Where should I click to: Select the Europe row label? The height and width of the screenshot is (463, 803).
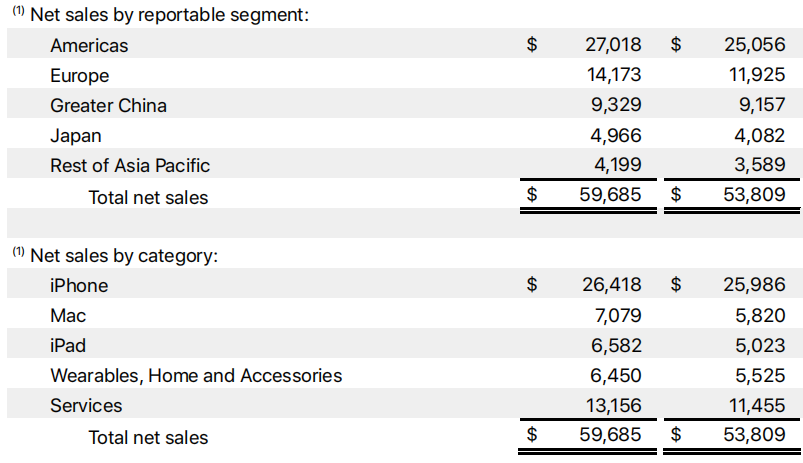point(79,75)
